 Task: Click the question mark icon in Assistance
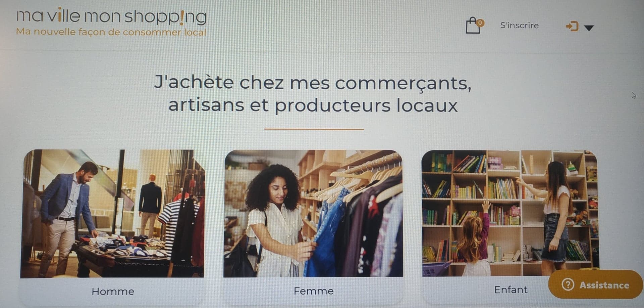click(x=568, y=285)
